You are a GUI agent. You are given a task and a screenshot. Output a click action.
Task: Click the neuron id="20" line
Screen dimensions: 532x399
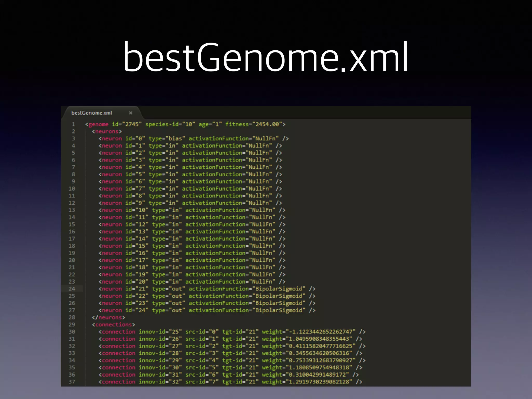point(192,282)
